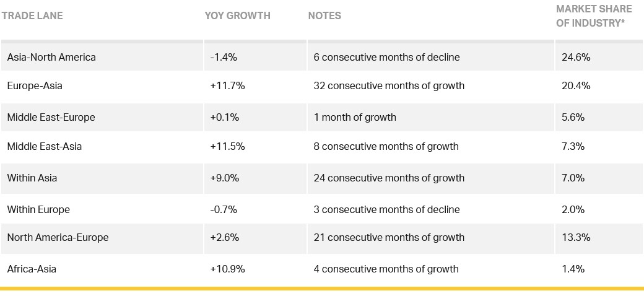Click the -1.4% growth value

coord(224,57)
